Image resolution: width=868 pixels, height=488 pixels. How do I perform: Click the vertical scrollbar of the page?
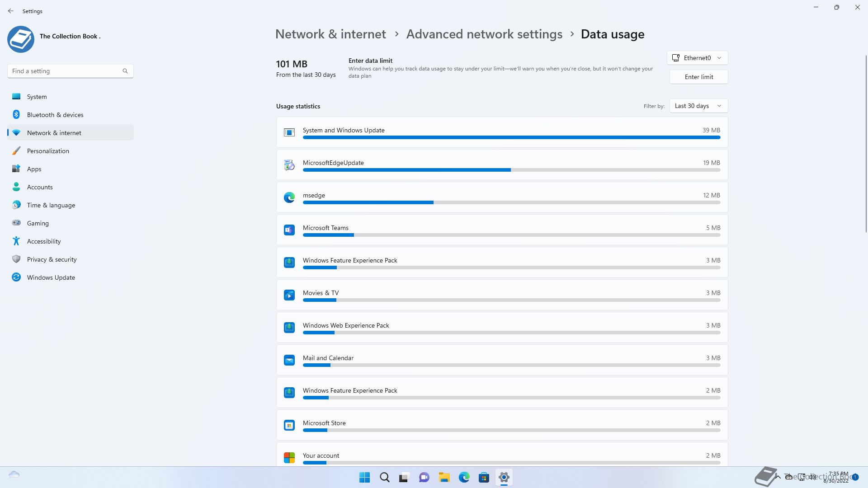point(866,144)
